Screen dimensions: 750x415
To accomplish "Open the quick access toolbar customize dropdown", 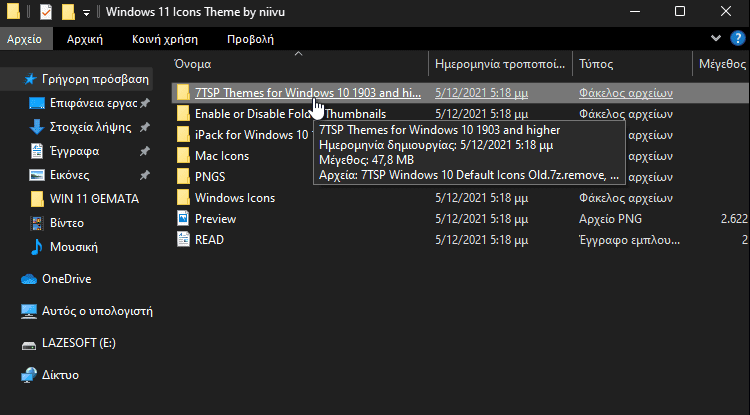I will pyautogui.click(x=87, y=13).
